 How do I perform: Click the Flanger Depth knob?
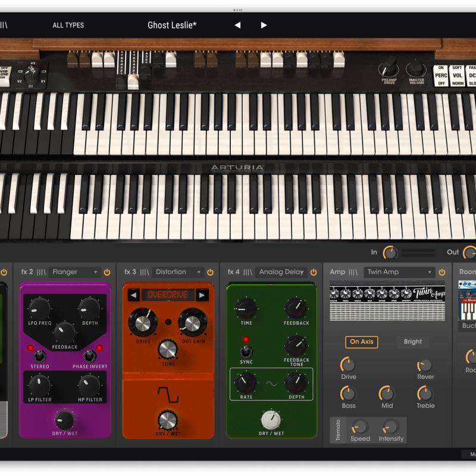click(x=90, y=309)
